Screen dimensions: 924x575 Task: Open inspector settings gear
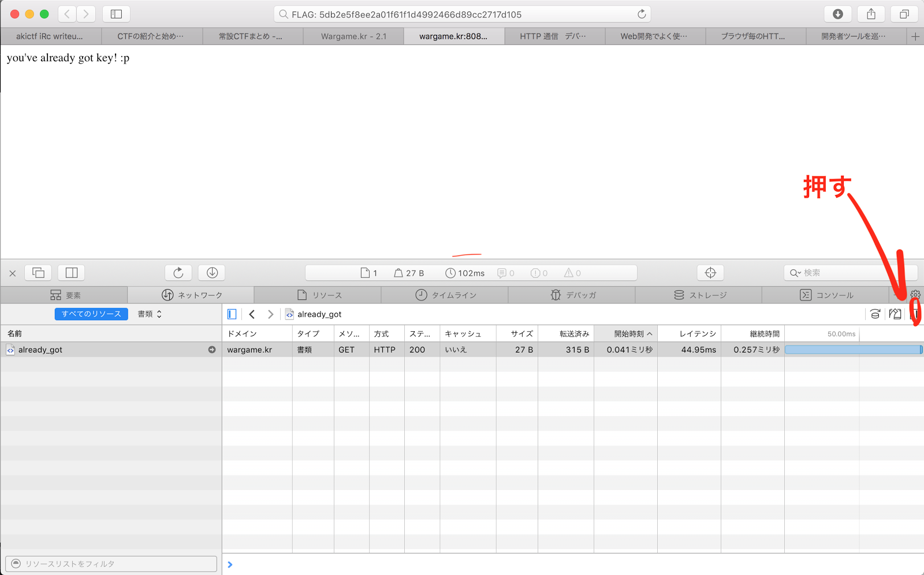coord(915,295)
